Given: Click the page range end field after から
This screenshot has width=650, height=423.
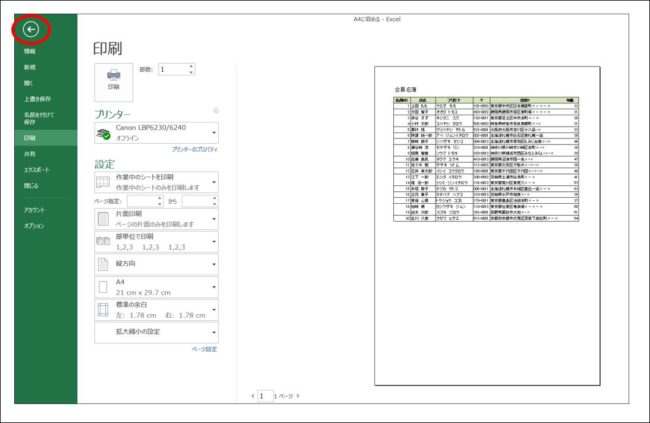Looking at the screenshot, I should coord(197,201).
